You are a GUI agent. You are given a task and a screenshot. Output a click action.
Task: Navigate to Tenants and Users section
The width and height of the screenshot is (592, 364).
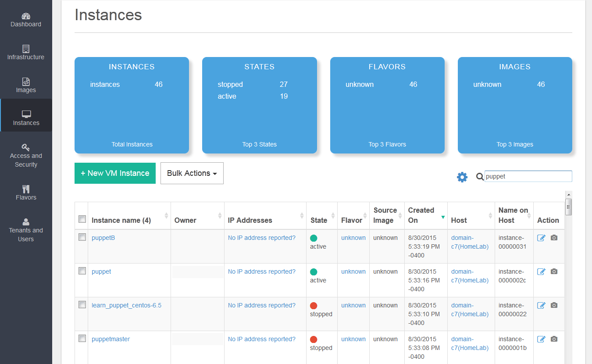pos(26,230)
